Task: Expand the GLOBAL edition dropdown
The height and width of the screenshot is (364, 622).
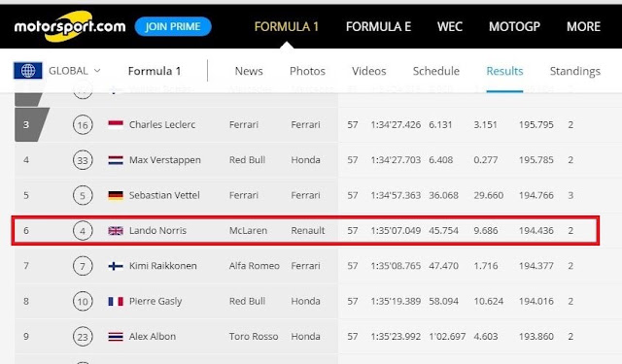Action: (75, 71)
